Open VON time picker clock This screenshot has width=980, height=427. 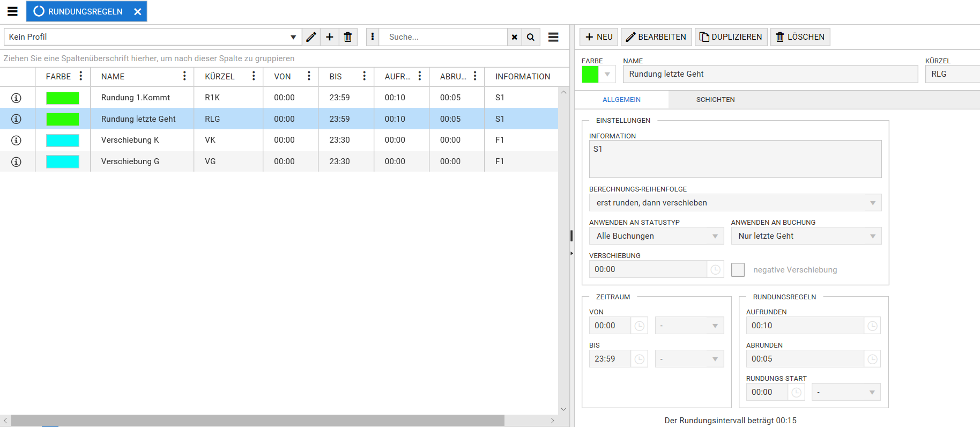click(640, 326)
